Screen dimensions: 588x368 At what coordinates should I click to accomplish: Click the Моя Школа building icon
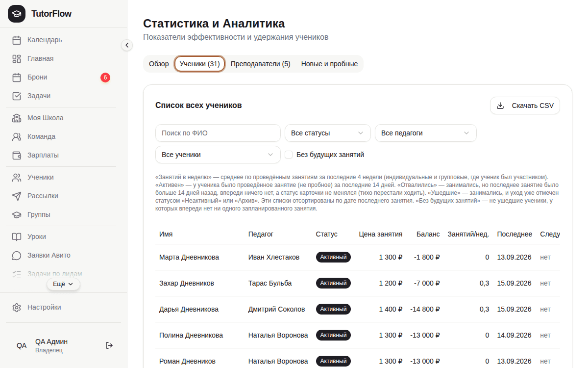(x=17, y=118)
